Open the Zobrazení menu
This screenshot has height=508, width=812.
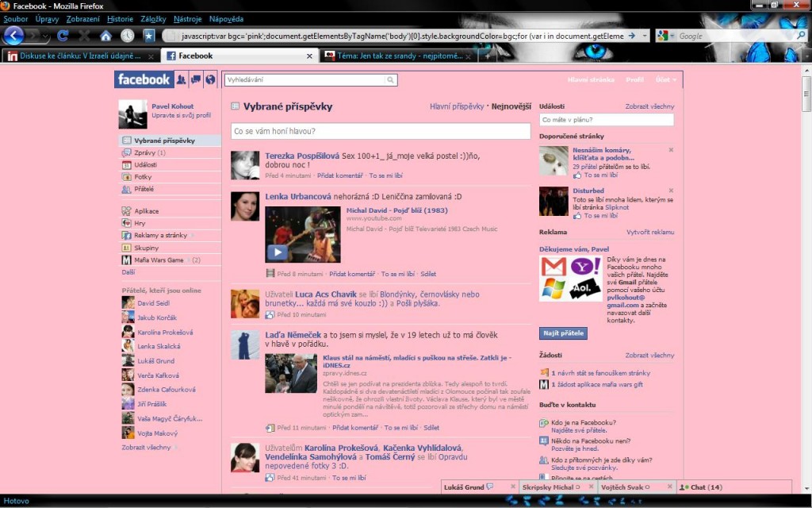tap(82, 19)
